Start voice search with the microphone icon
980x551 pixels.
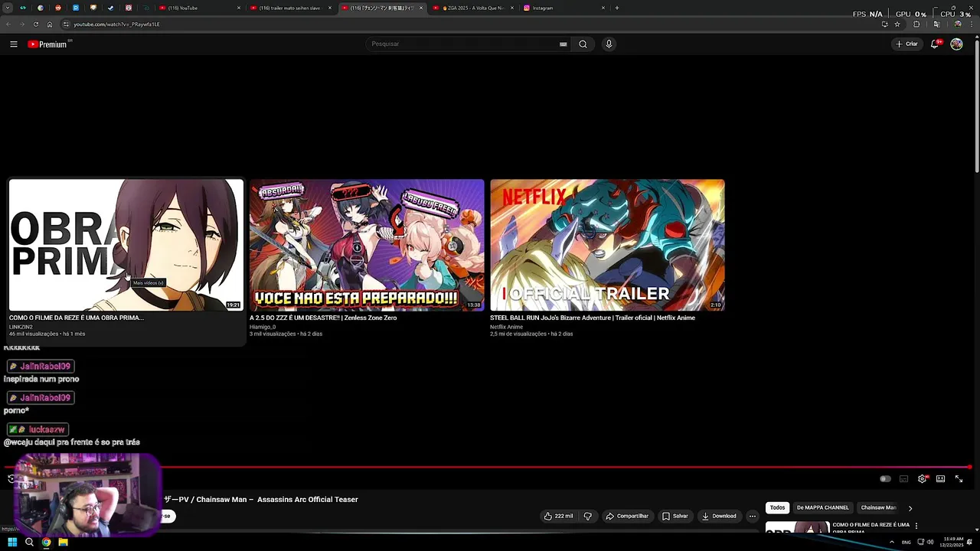point(609,44)
